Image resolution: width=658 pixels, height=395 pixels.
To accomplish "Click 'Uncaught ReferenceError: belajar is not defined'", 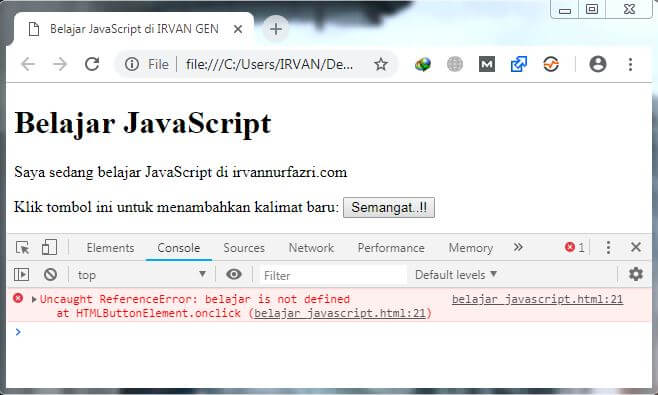I will (x=195, y=299).
